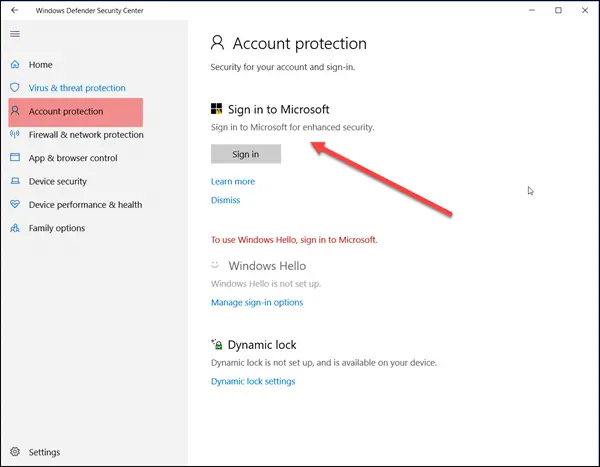
Task: Click the back arrow in title bar
Action: [x=15, y=10]
